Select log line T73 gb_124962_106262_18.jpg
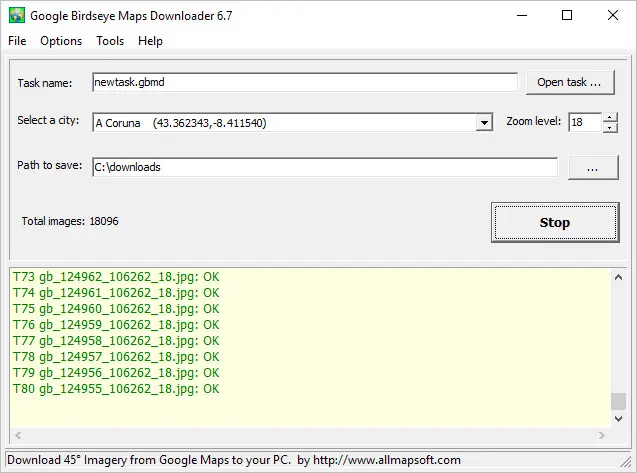 point(116,277)
